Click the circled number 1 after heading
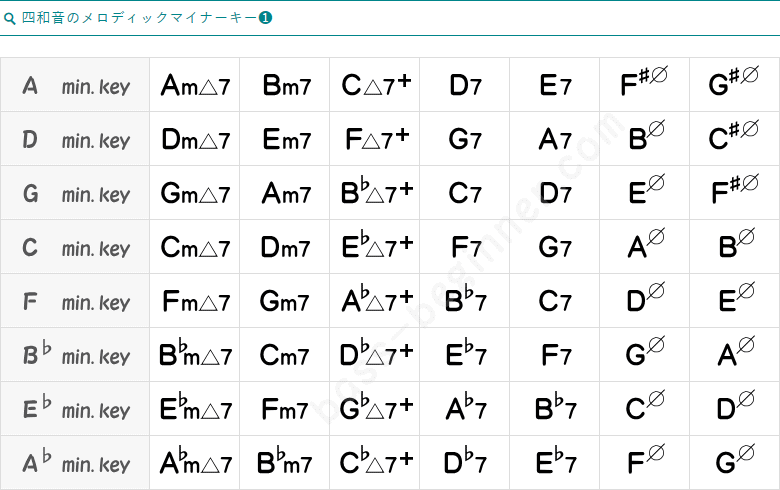Screen dimensions: 780x490 tap(265, 18)
